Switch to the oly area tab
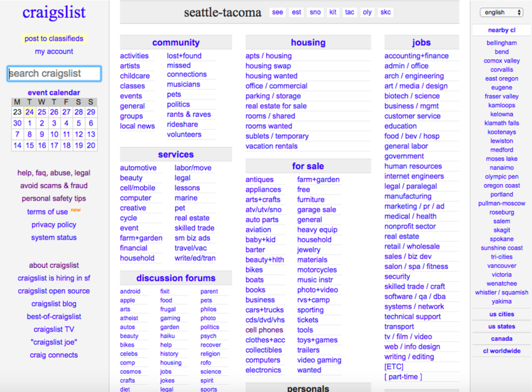This screenshot has height=392, width=532. (x=366, y=12)
